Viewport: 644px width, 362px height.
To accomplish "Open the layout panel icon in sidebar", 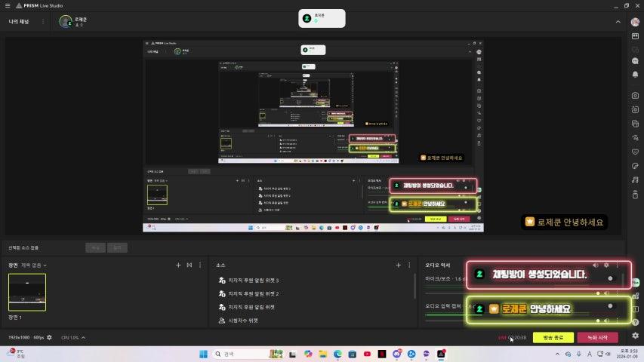I will [x=635, y=36].
